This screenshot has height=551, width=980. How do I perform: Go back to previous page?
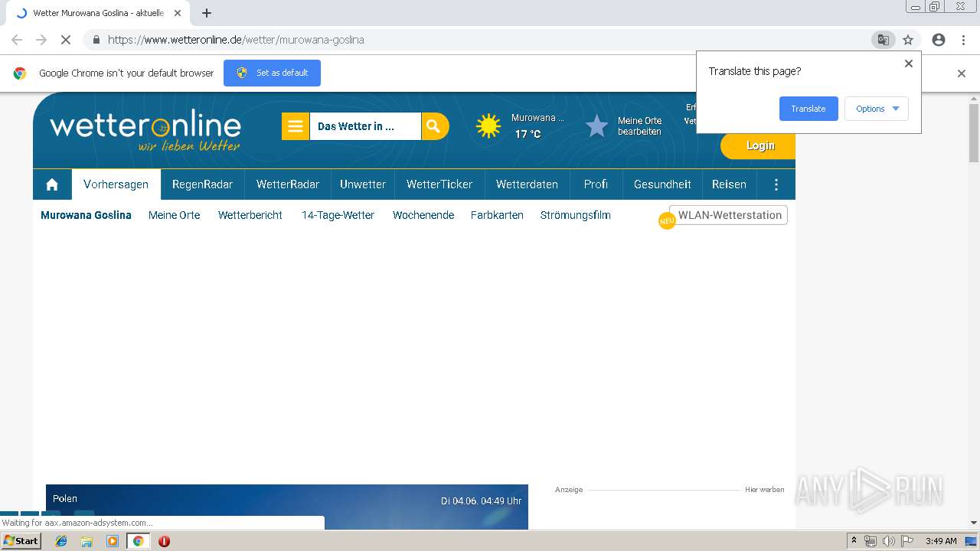tap(17, 40)
